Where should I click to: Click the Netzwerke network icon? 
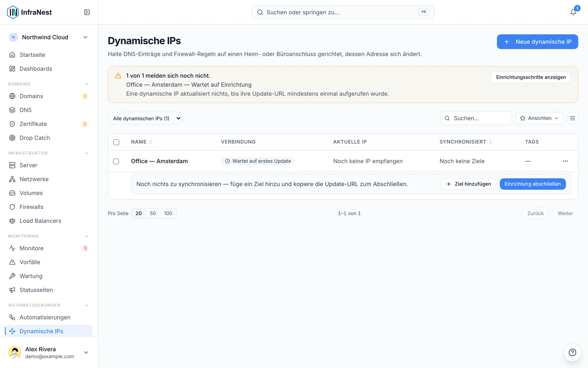click(x=12, y=179)
